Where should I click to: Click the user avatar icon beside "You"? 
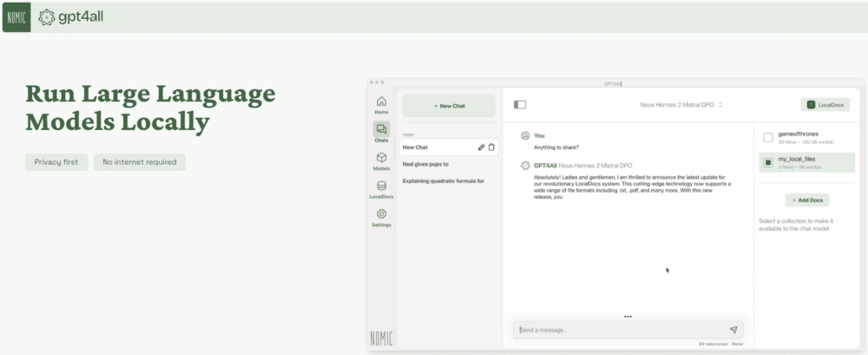click(x=525, y=135)
